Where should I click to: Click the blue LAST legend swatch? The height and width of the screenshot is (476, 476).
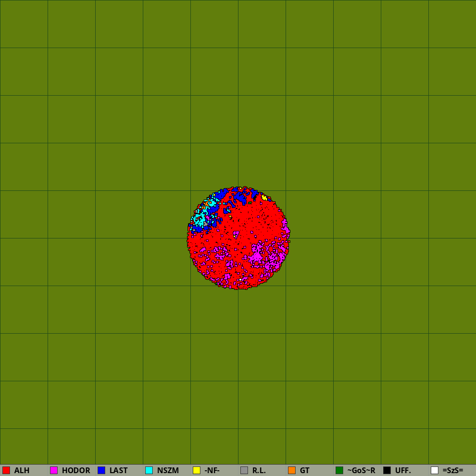tap(101, 470)
